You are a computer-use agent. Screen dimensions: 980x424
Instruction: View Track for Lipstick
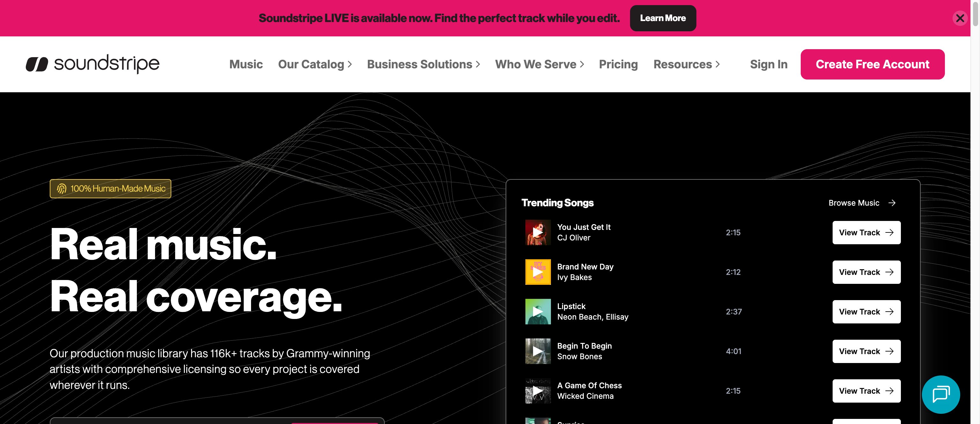pyautogui.click(x=866, y=311)
